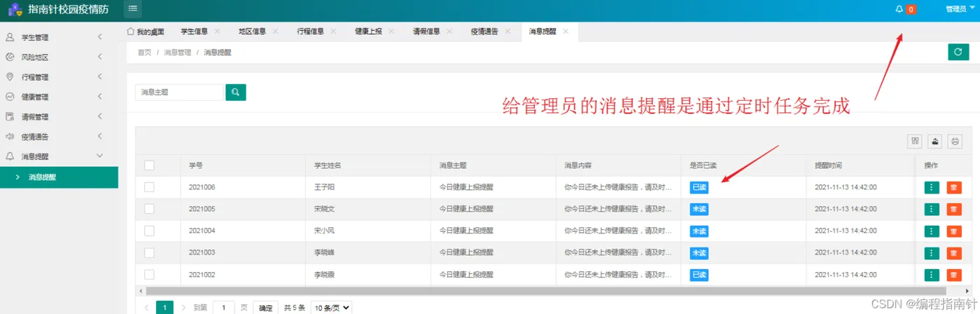Expand the 风险地区 sidebar menu
The image size is (980, 314).
(x=59, y=57)
